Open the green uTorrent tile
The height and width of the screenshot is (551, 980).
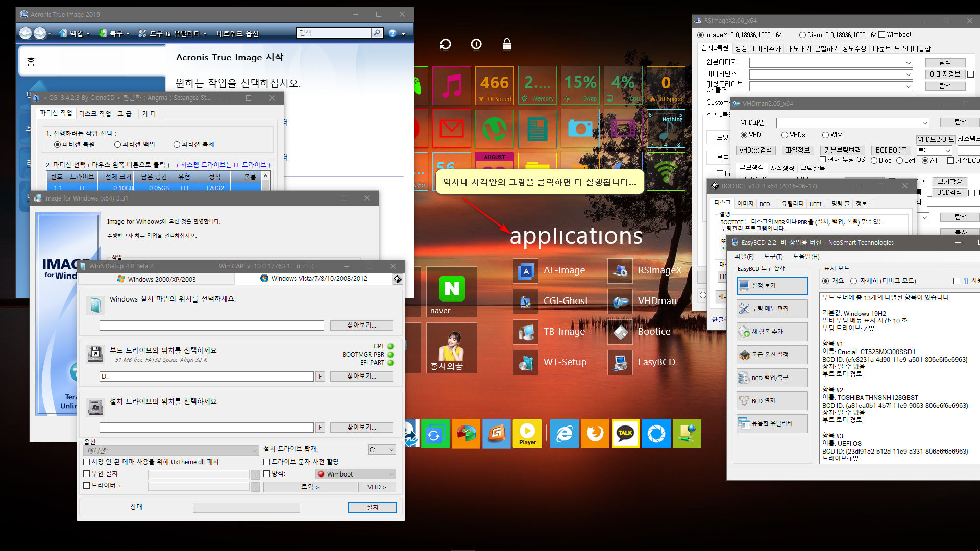[x=495, y=128]
